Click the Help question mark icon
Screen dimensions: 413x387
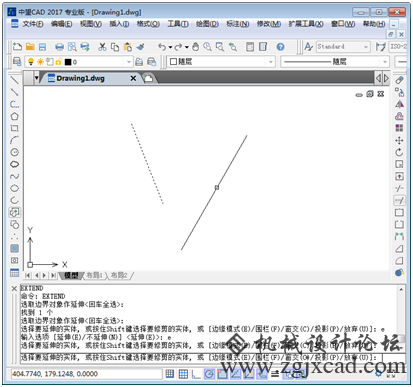tap(280, 47)
